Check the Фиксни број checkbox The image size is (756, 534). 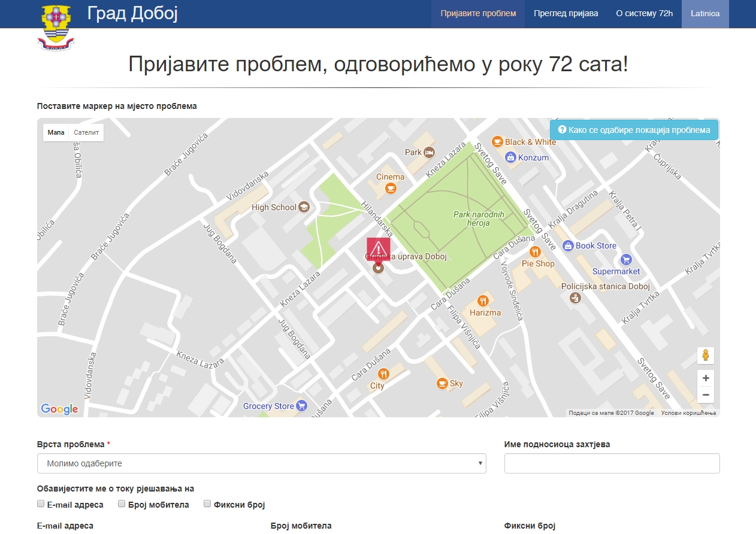click(207, 503)
